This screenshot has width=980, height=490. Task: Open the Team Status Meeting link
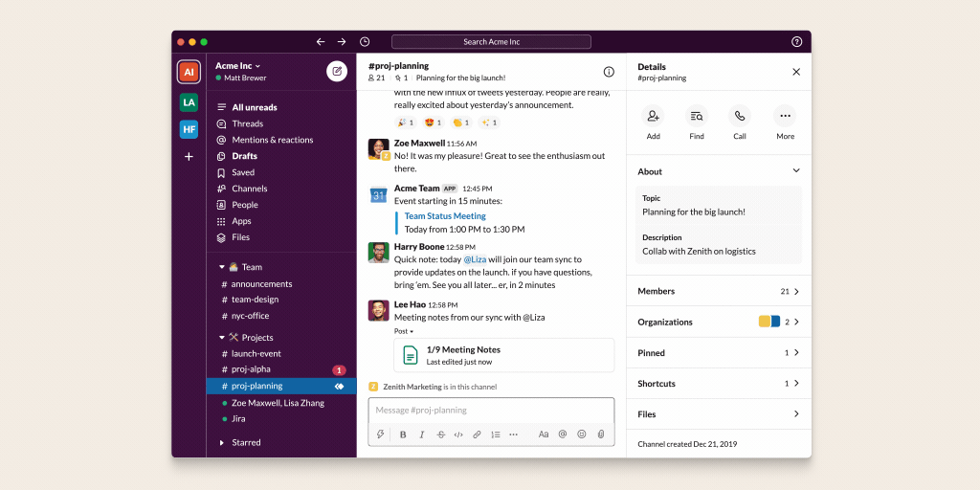tap(445, 216)
